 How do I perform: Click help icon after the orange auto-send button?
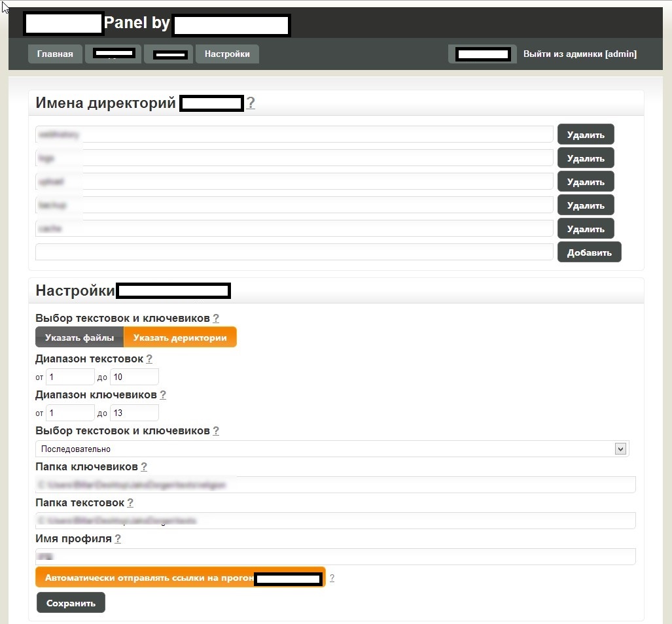click(x=332, y=578)
